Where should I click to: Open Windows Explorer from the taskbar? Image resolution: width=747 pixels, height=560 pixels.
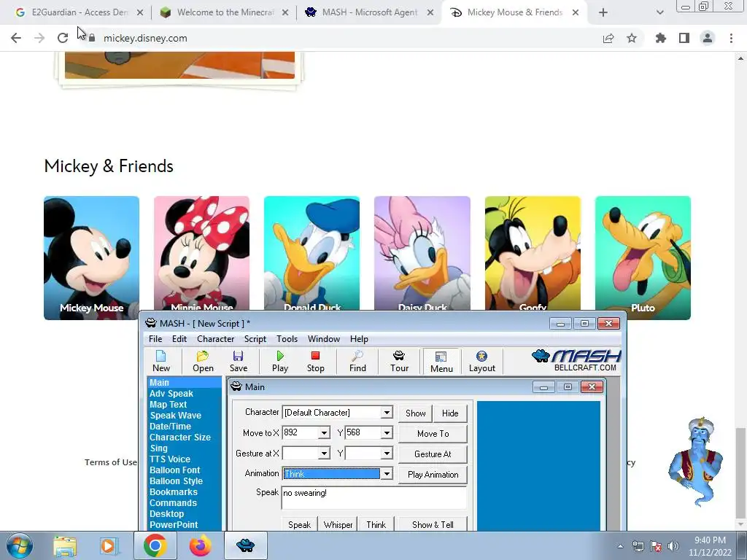65,545
